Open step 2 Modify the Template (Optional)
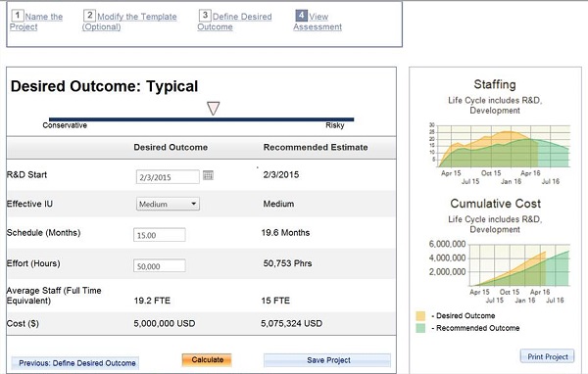The image size is (588, 374). point(129,22)
